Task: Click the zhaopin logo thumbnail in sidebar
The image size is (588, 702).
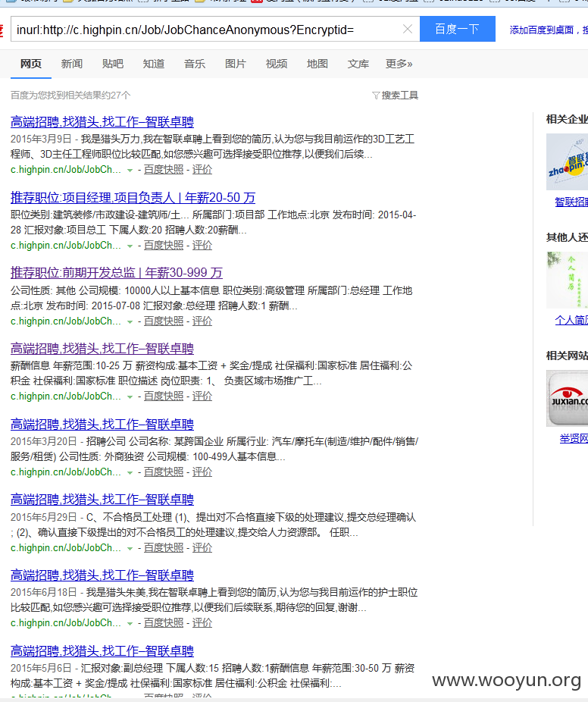Action: point(567,161)
